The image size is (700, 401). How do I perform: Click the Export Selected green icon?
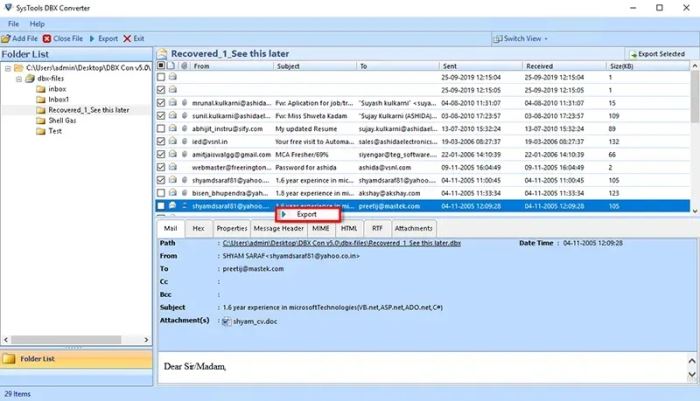[633, 54]
